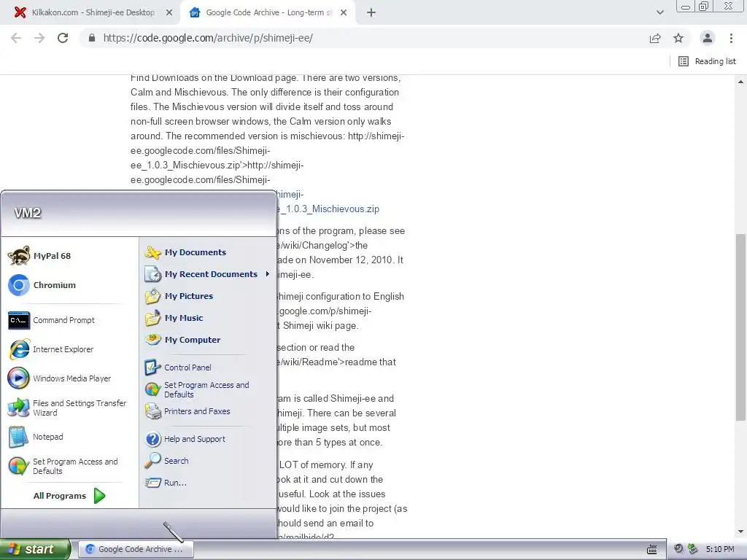Click the scrollbar down arrow
Viewport: 747px width, 560px height.
pos(740,532)
